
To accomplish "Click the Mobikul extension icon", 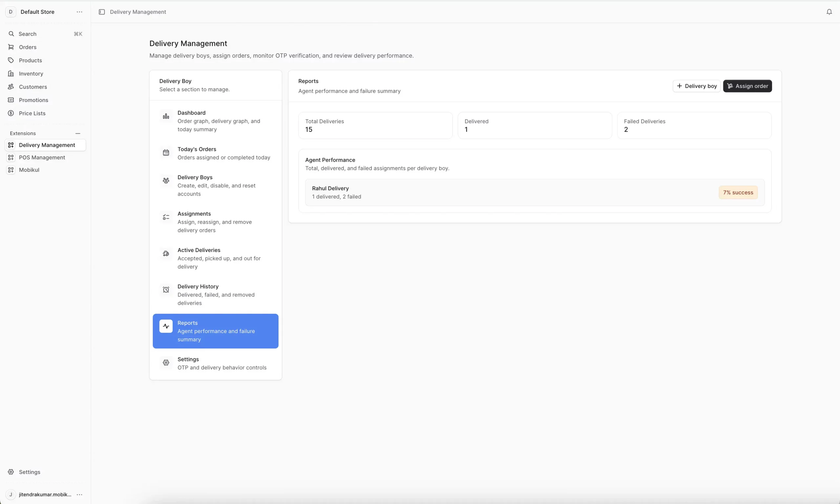I will pyautogui.click(x=11, y=170).
